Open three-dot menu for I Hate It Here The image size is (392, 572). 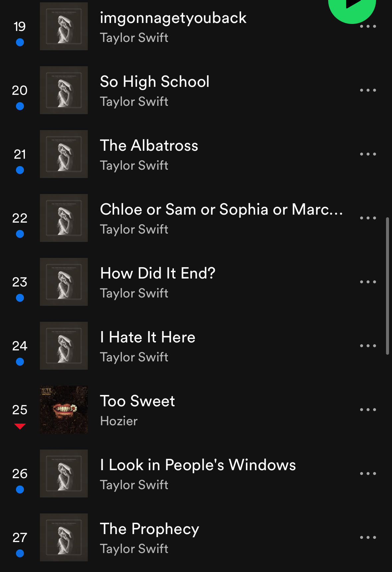click(x=368, y=346)
